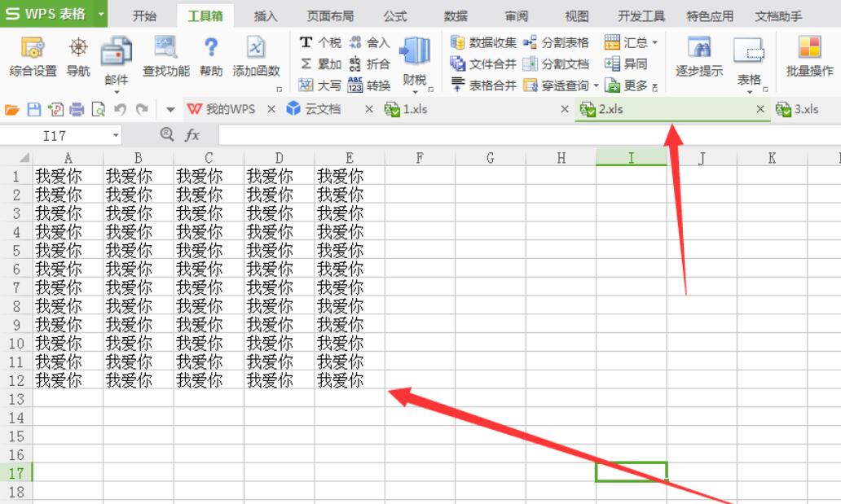Expand the 穿透查询 dropdown arrow

click(x=596, y=85)
